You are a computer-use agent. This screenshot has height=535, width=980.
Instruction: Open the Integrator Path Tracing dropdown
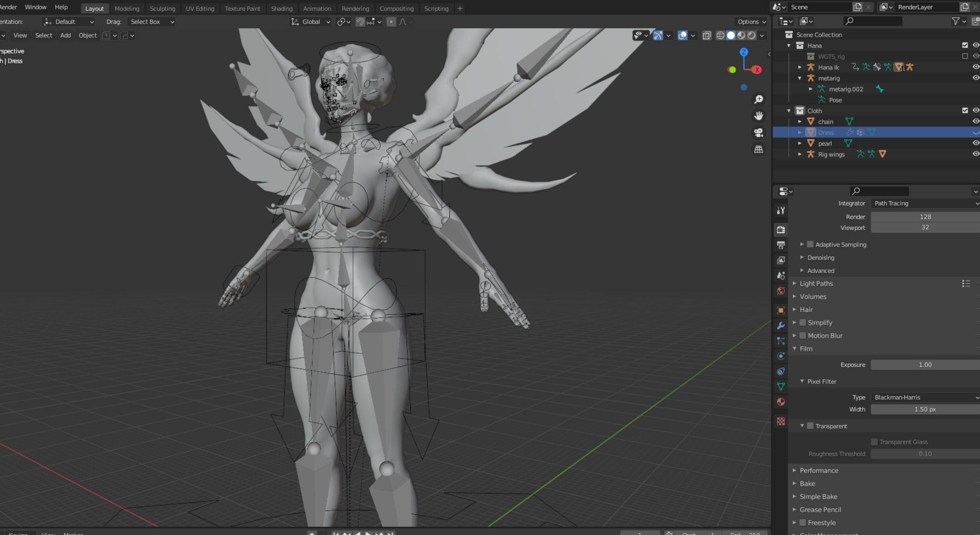click(925, 204)
